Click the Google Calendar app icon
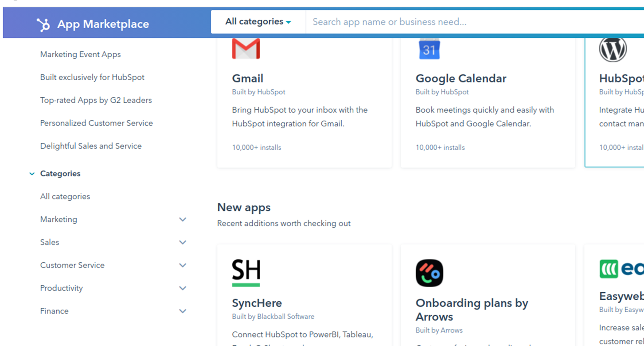 coord(429,49)
